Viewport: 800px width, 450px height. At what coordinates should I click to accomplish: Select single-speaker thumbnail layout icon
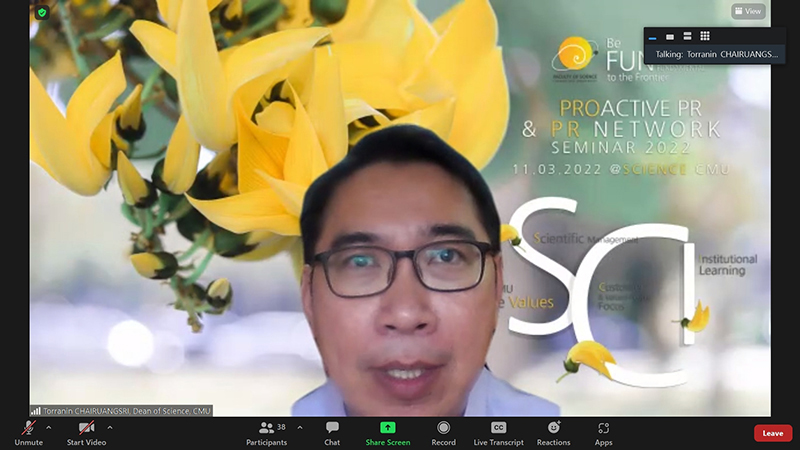(670, 37)
